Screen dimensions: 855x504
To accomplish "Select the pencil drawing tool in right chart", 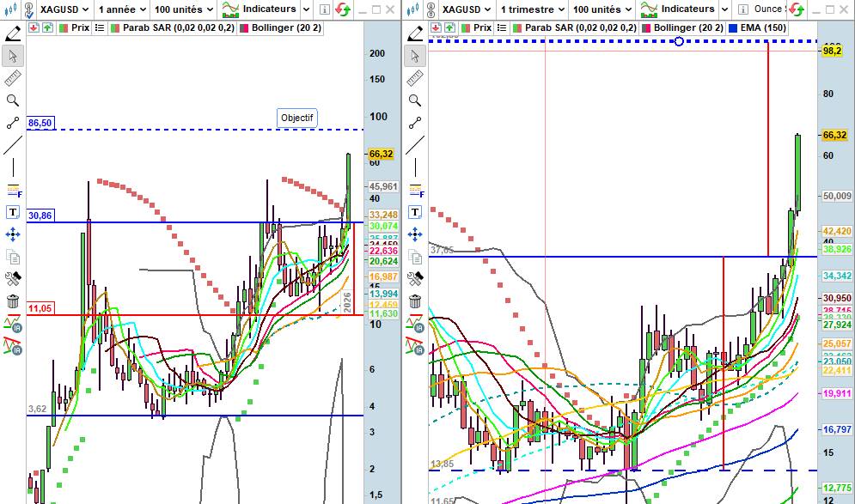I will click(415, 34).
